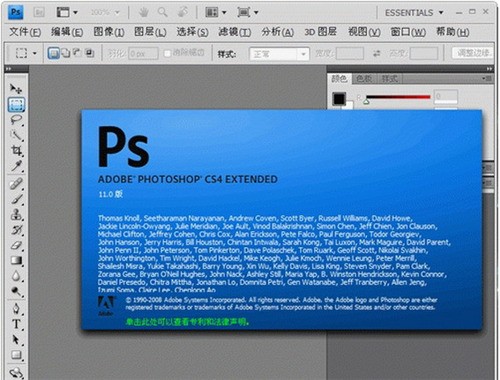This screenshot has width=500, height=380.
Task: Open the 3D 图层 menu
Action: (x=320, y=32)
